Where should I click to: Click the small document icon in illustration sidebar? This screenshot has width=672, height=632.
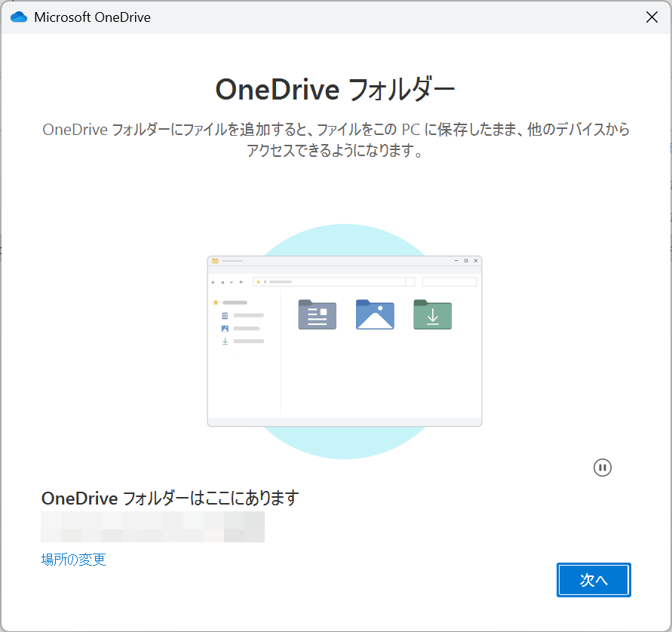[225, 315]
